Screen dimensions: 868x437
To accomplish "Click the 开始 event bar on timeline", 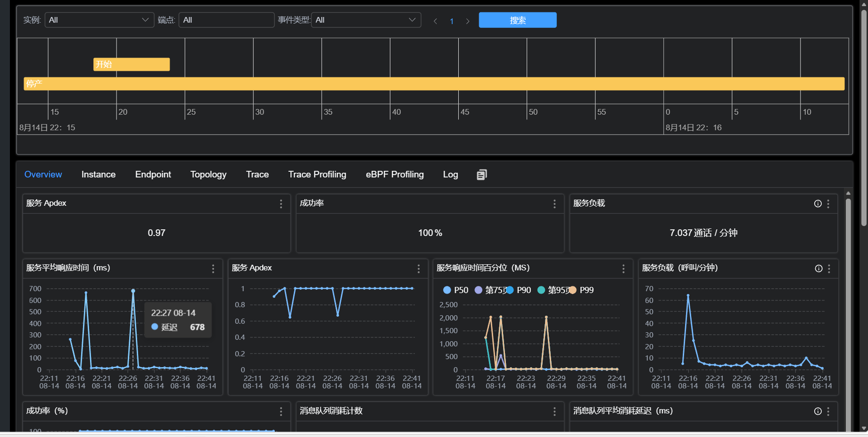I will tap(132, 64).
